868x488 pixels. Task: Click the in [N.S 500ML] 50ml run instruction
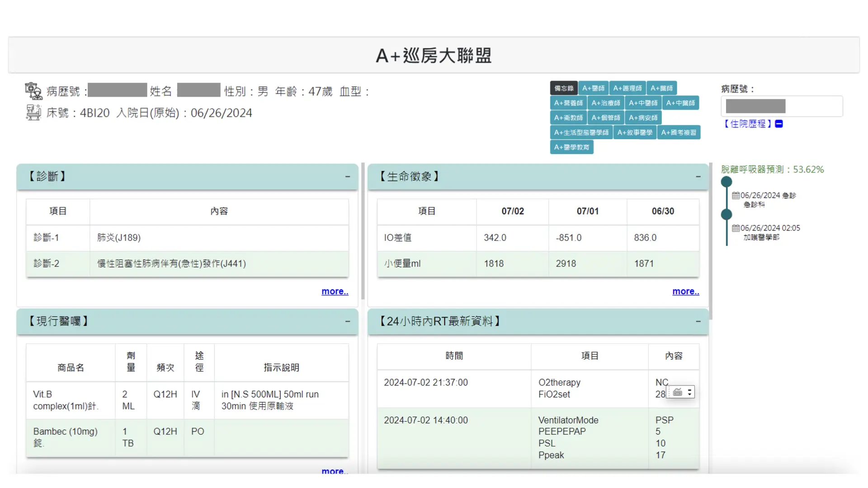point(270,400)
